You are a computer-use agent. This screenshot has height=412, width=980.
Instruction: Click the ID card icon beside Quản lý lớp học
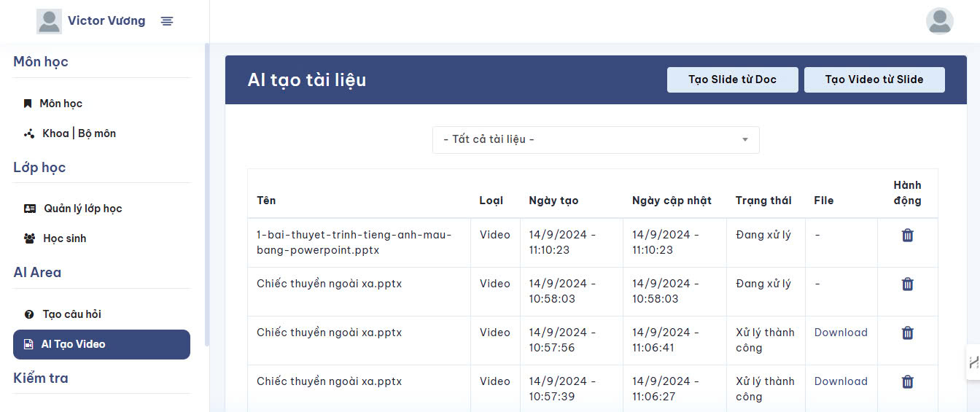[x=30, y=209]
